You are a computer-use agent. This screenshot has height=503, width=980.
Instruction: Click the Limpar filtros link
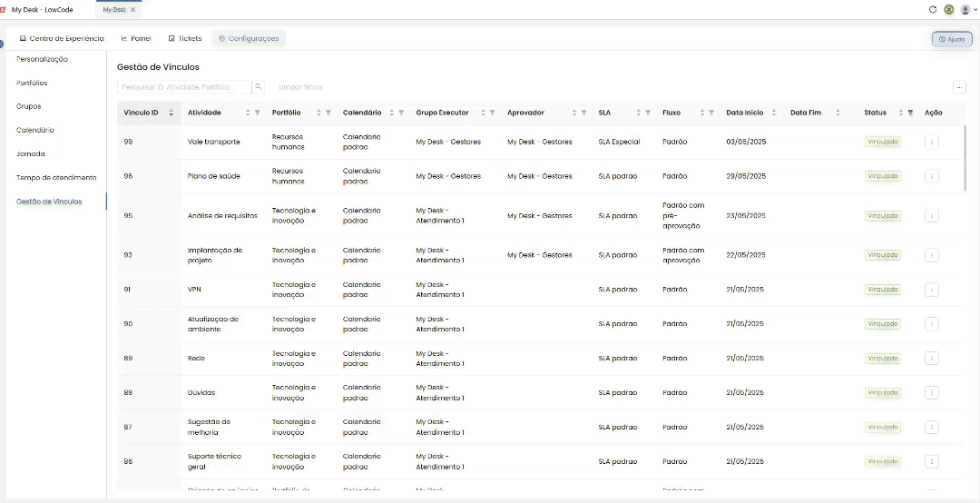click(x=300, y=87)
